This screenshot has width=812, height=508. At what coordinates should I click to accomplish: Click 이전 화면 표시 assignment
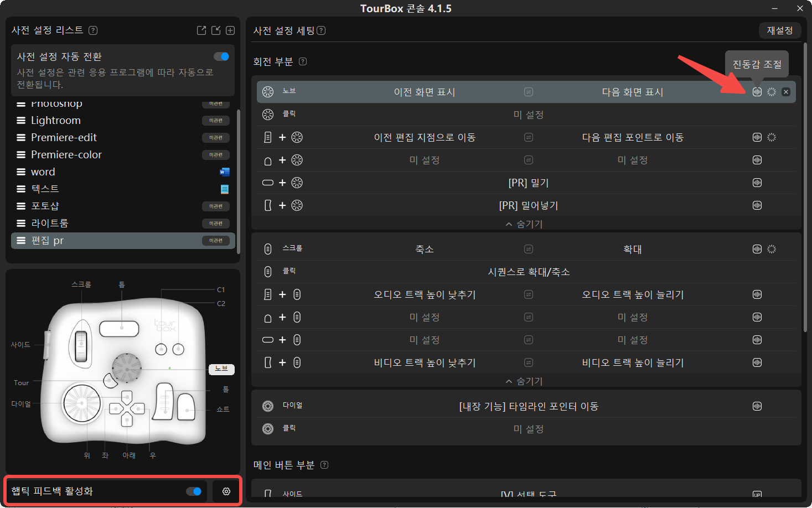pos(425,92)
